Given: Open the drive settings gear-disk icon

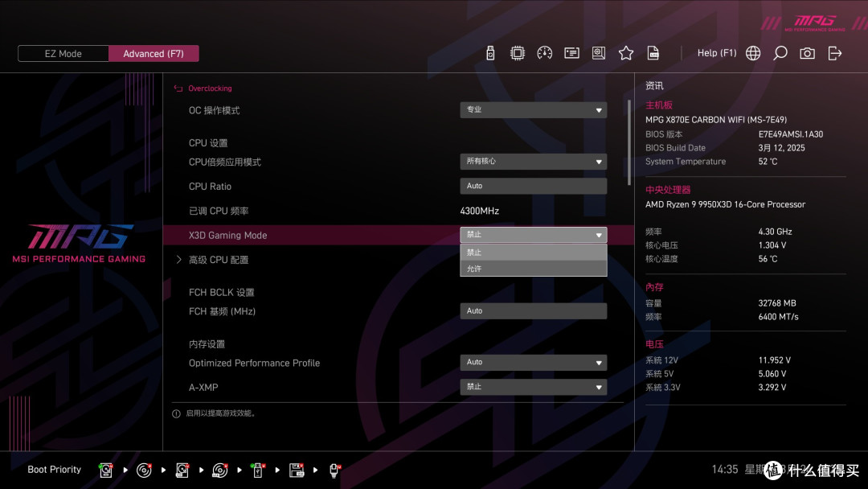Looking at the screenshot, I should click(599, 53).
